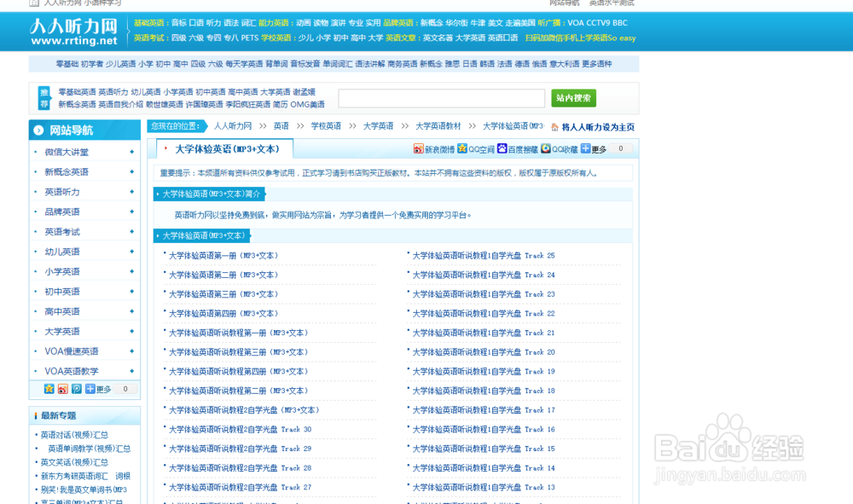This screenshot has width=853, height=504.
Task: Open 人人听力网 breadcrumb link
Action: [x=233, y=126]
